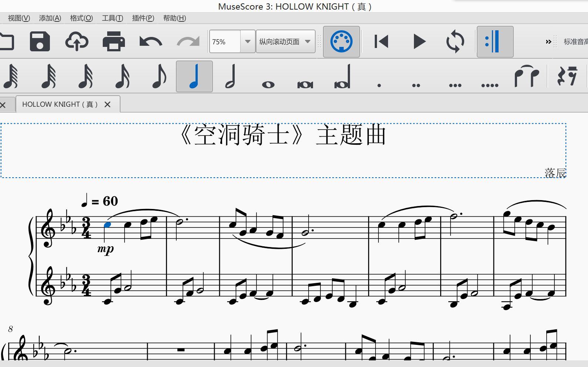This screenshot has height=367, width=588.
Task: Select the half note duration
Action: pyautogui.click(x=231, y=76)
